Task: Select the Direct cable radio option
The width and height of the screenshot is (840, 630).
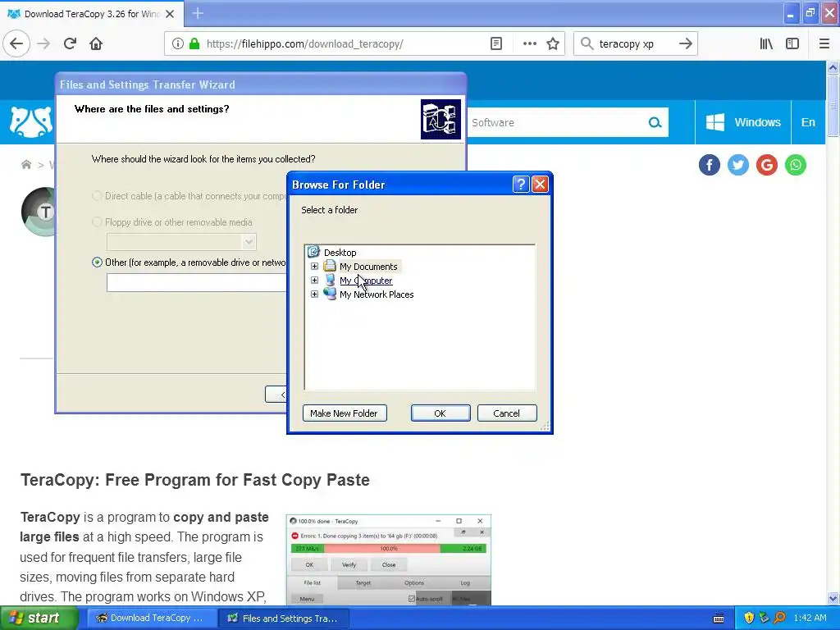Action: (x=97, y=196)
